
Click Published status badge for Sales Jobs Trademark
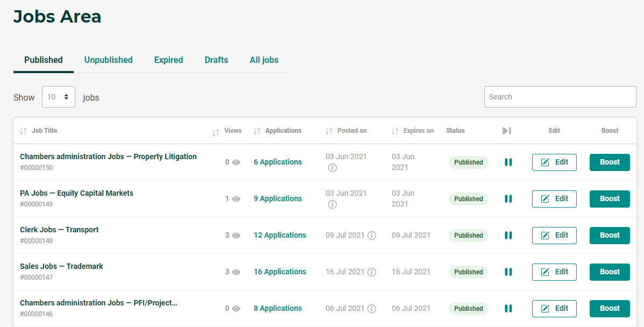(468, 272)
